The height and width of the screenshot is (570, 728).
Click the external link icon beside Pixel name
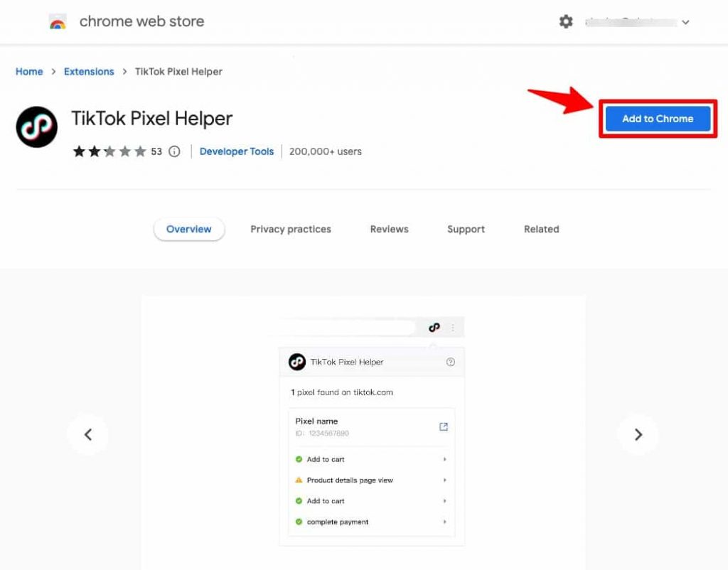tap(444, 426)
